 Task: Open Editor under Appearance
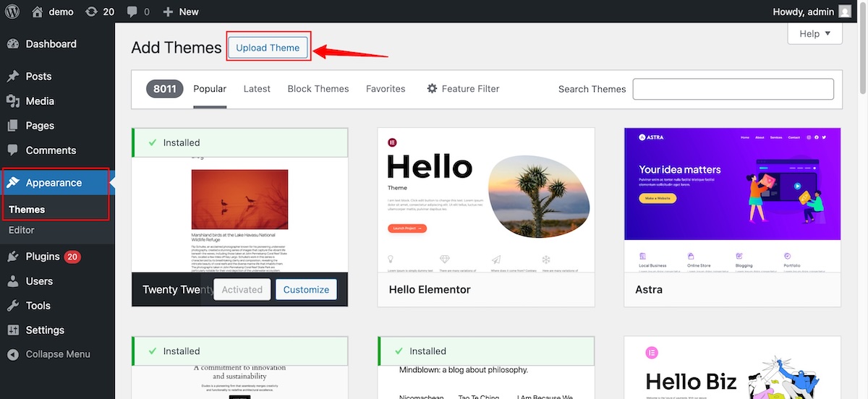point(22,230)
